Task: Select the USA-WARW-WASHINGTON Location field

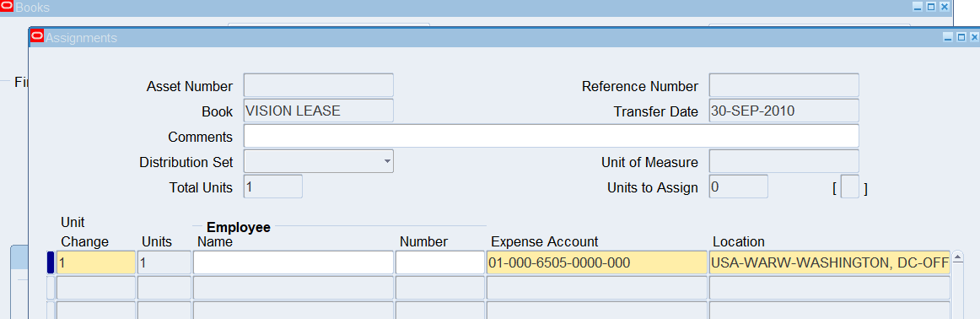Action: pyautogui.click(x=830, y=262)
